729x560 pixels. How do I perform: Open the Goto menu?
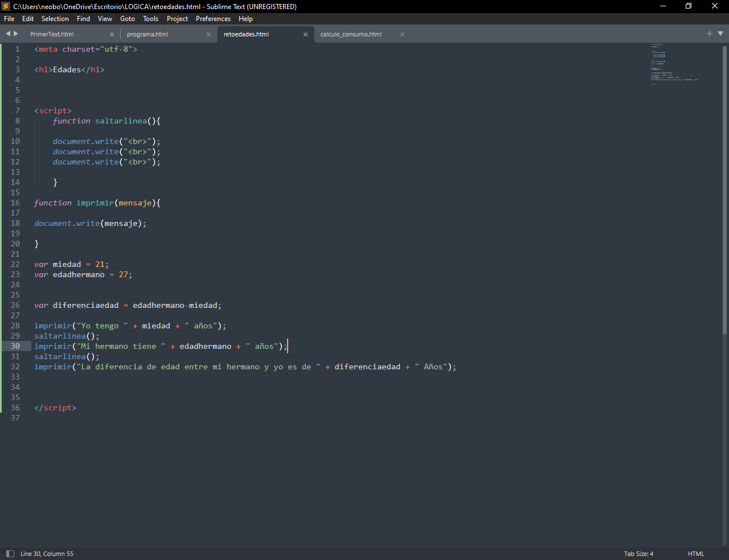click(128, 19)
